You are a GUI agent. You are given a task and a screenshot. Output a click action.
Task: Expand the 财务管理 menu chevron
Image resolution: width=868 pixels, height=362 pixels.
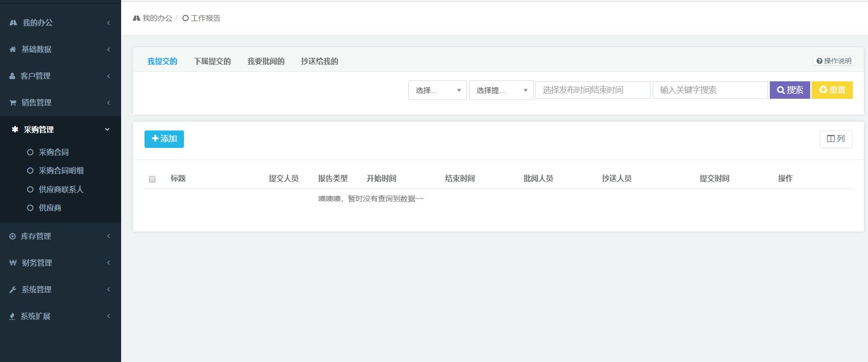tap(109, 263)
